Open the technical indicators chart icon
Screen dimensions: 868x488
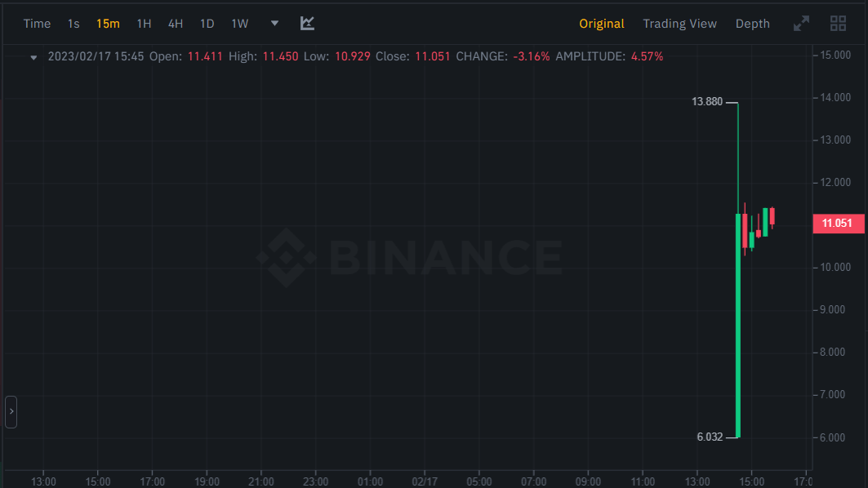307,23
